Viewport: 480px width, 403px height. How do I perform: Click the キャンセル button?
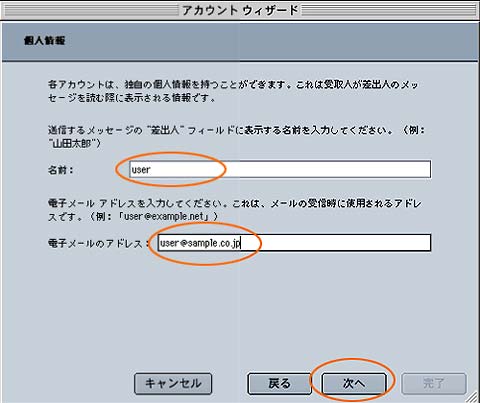coord(173,383)
